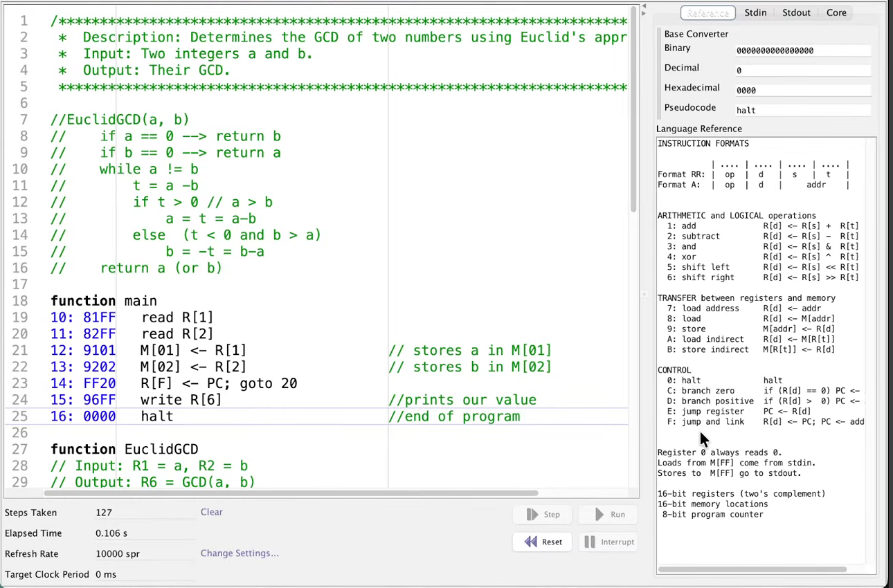Click the Refresh Rate value '10000 spr'
This screenshot has width=893, height=588.
pyautogui.click(x=118, y=554)
